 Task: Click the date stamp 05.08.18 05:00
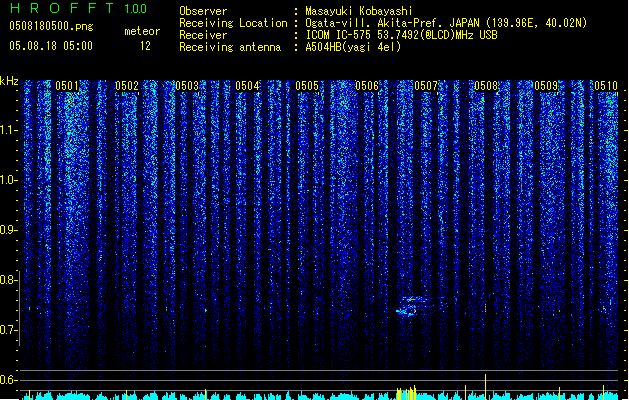coord(51,46)
